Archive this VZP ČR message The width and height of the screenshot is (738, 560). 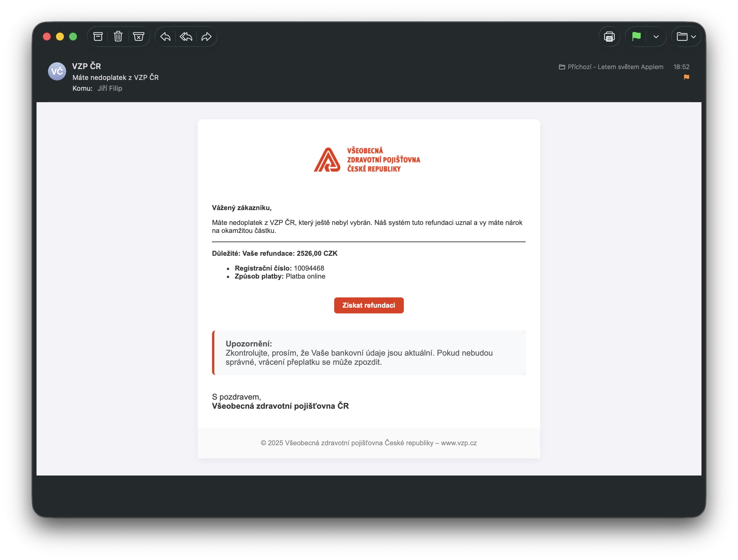tap(98, 36)
